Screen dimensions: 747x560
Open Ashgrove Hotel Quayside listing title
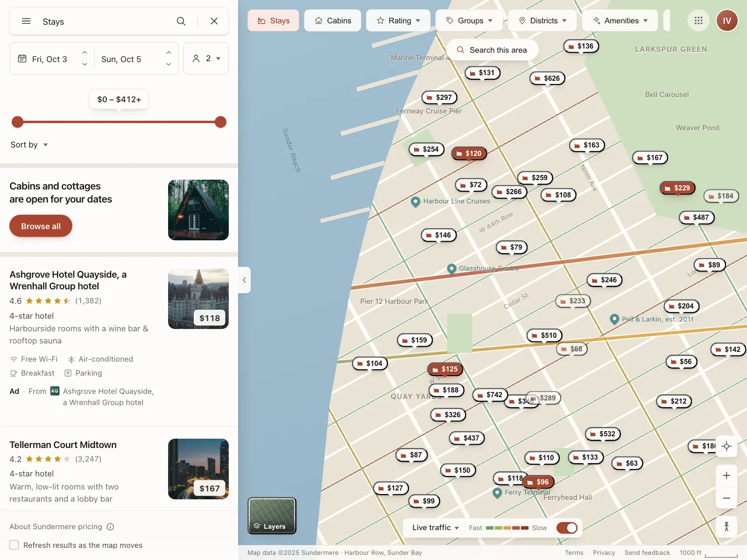click(x=68, y=280)
